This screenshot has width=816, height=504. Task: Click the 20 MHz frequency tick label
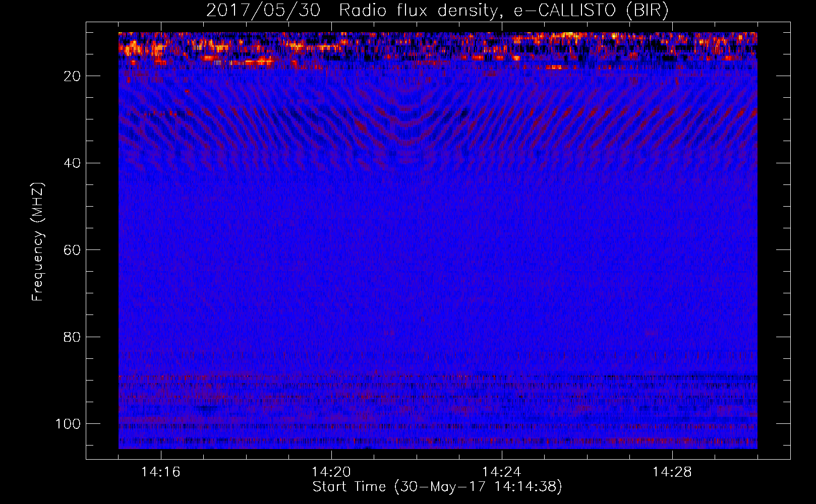pyautogui.click(x=73, y=76)
